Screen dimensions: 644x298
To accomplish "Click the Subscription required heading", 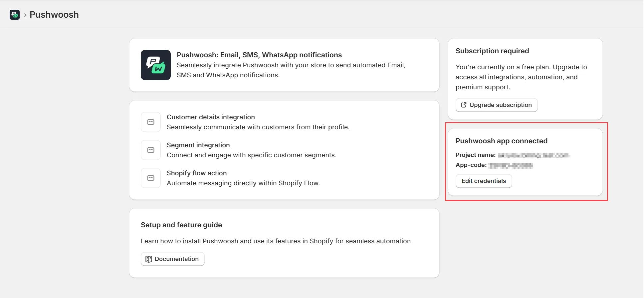I will pos(492,51).
